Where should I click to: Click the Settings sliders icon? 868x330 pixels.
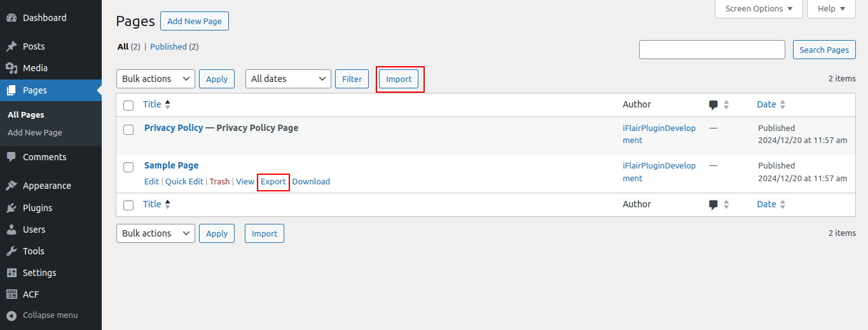[x=11, y=273]
